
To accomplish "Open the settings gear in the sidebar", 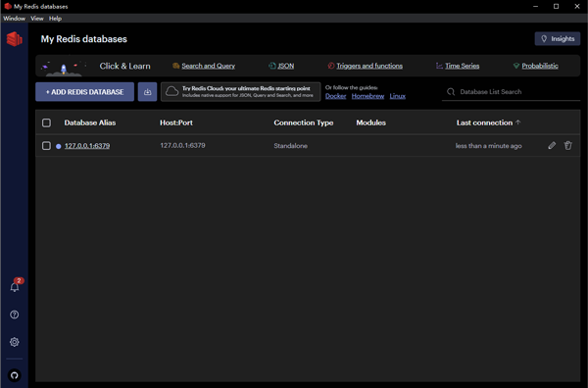I will click(15, 342).
